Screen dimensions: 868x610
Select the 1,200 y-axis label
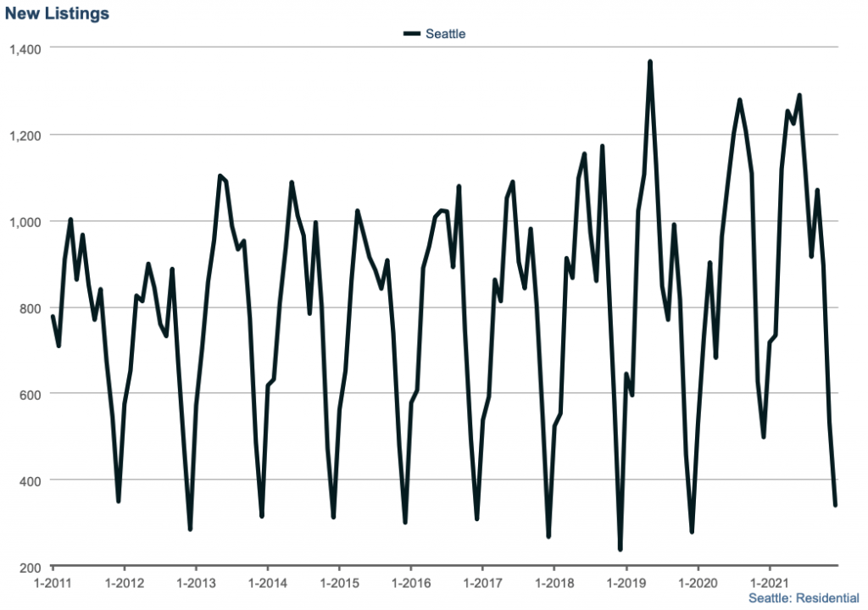pyautogui.click(x=25, y=136)
